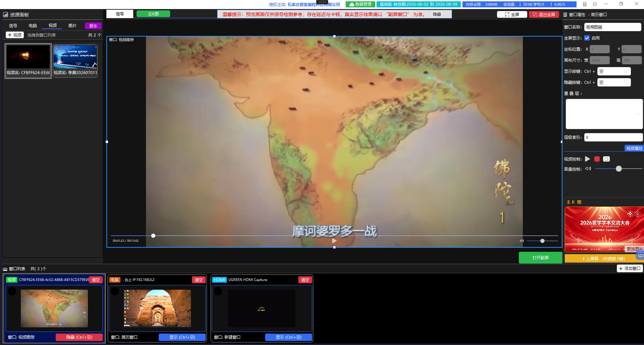Hide the 视频图册 window
Screen dimensions: 644x345
(79, 337)
